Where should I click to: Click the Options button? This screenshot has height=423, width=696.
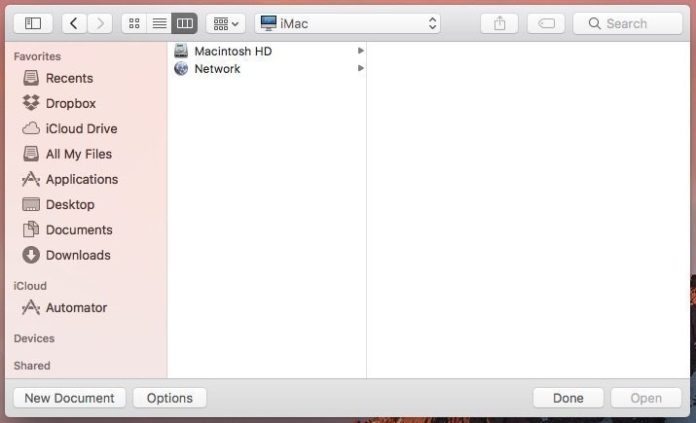coord(170,398)
